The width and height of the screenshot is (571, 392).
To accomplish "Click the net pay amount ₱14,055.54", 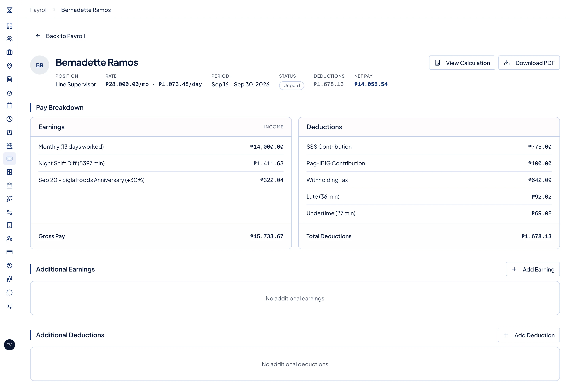I will pos(371,84).
